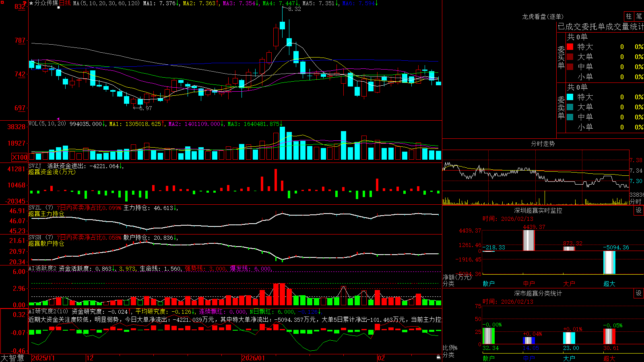Click the 23.00 cyan bar in category statistics

coord(569,338)
